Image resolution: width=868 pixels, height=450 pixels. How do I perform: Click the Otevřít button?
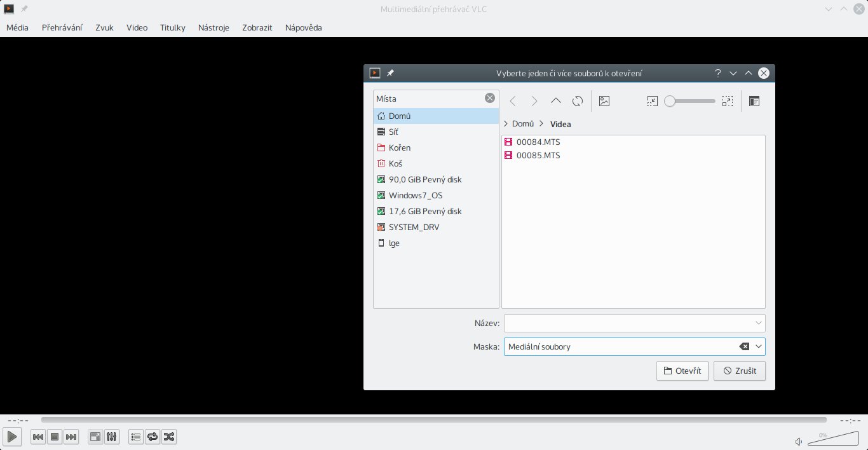682,371
